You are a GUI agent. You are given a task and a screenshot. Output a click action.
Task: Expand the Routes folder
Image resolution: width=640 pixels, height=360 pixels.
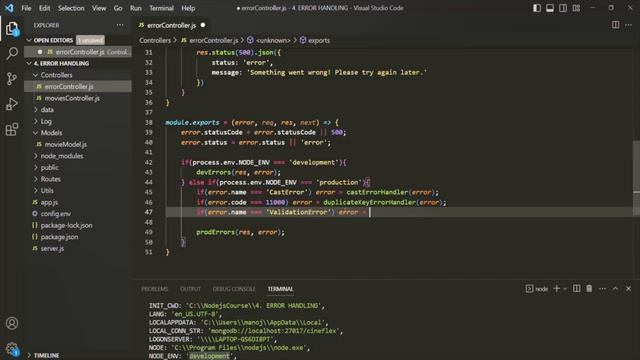[51, 179]
